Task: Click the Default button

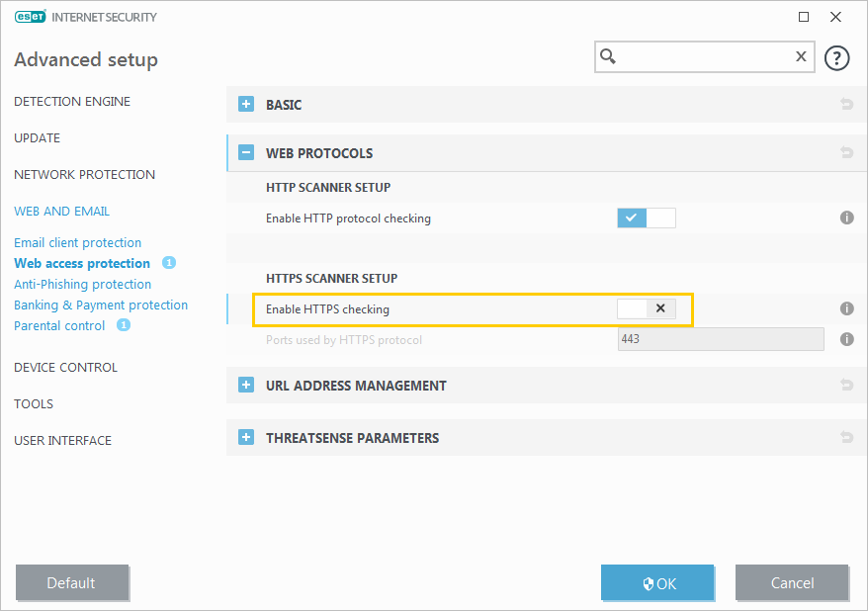Action: [x=72, y=583]
